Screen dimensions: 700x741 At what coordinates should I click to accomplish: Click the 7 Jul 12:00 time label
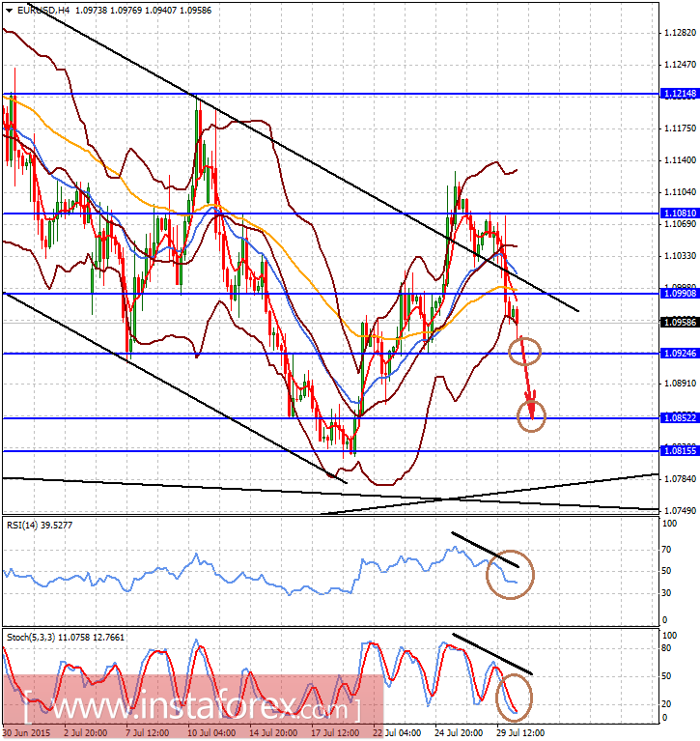148,733
